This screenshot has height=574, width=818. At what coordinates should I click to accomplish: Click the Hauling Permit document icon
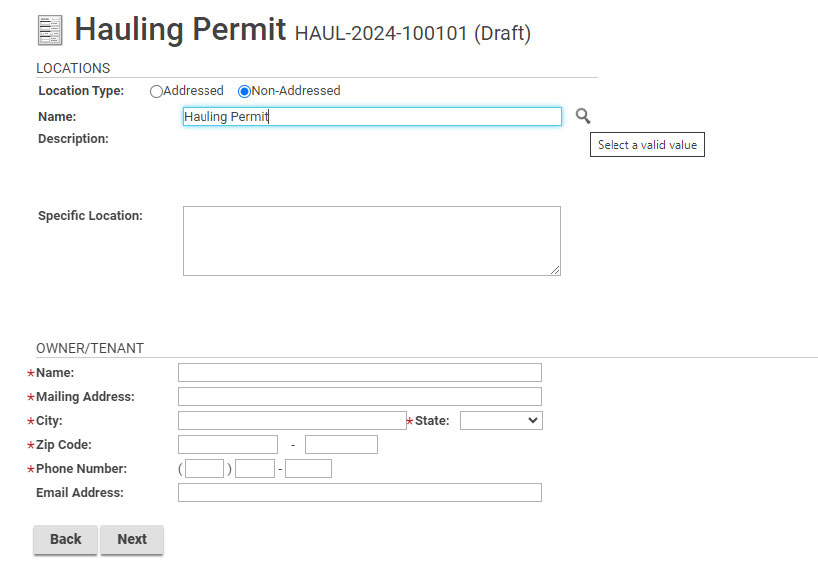[x=51, y=30]
